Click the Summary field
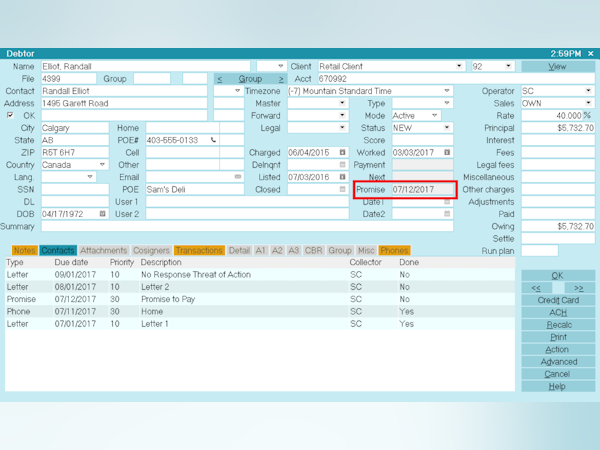 (x=247, y=226)
